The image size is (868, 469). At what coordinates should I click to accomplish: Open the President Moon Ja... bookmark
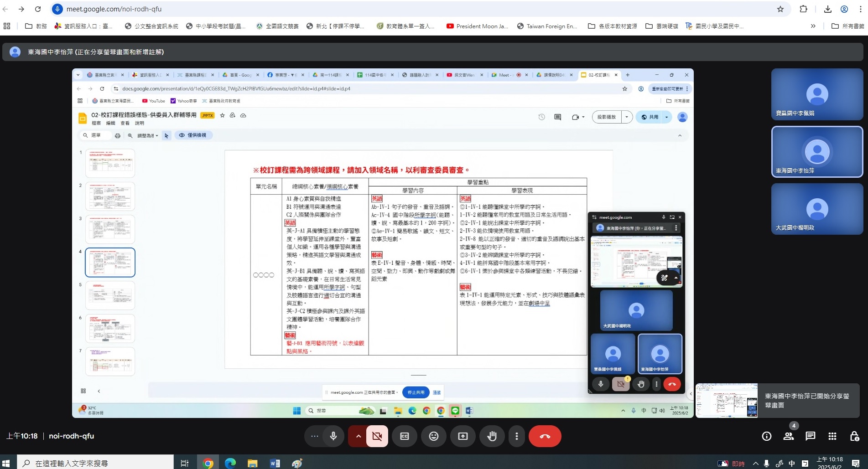(477, 26)
